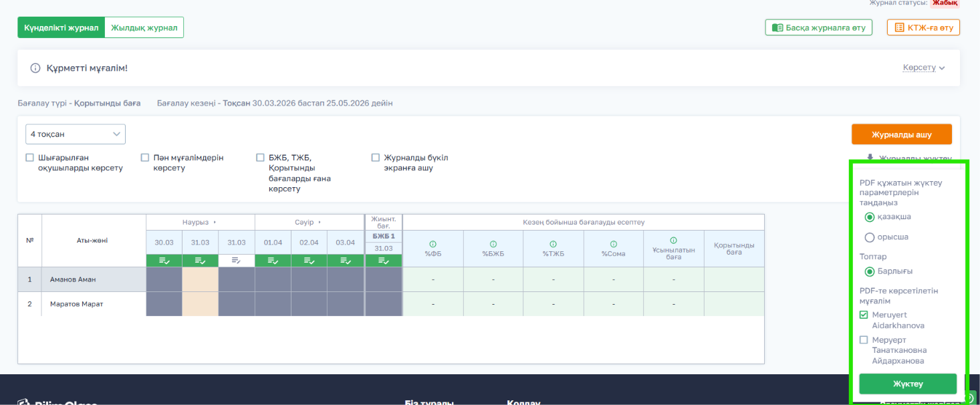This screenshot has width=980, height=405.
Task: Click the 01.04 date header
Action: click(x=273, y=243)
